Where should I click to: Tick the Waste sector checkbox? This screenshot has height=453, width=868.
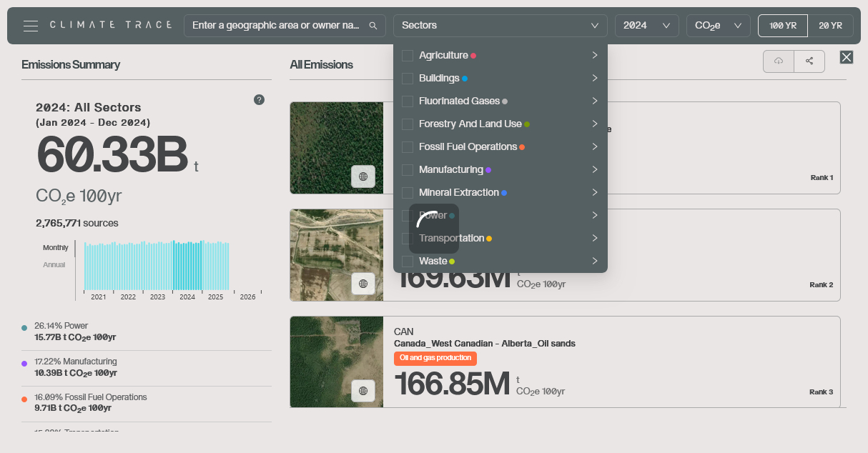[408, 262]
